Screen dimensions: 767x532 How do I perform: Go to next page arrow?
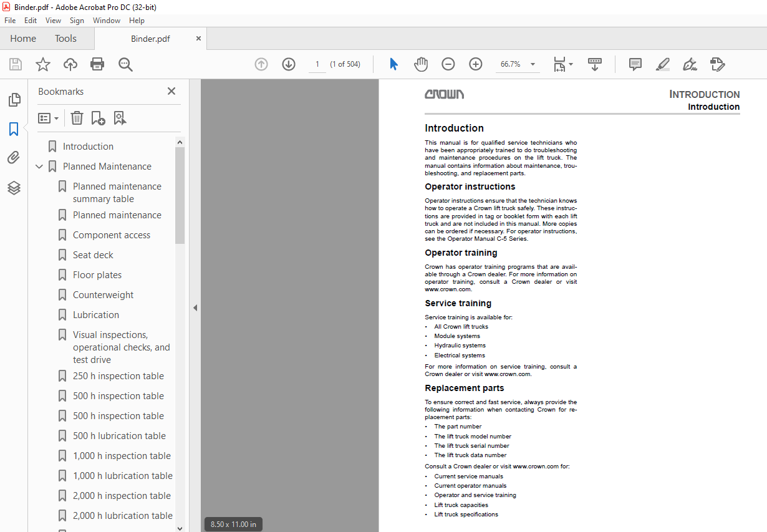tap(289, 64)
